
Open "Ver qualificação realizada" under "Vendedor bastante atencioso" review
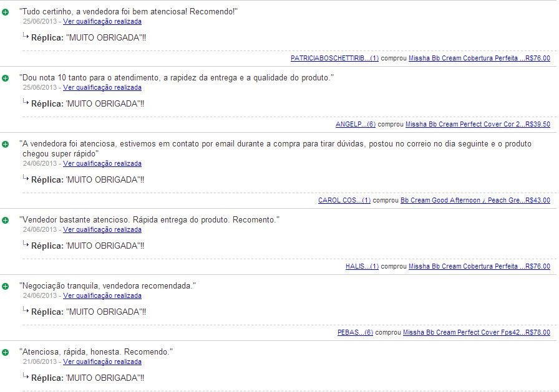[x=102, y=229]
